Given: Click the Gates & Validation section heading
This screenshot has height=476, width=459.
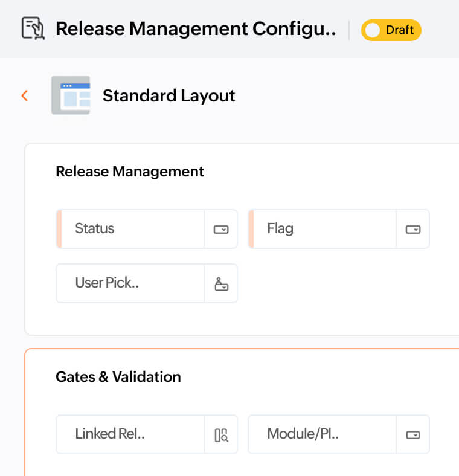Looking at the screenshot, I should (x=118, y=377).
